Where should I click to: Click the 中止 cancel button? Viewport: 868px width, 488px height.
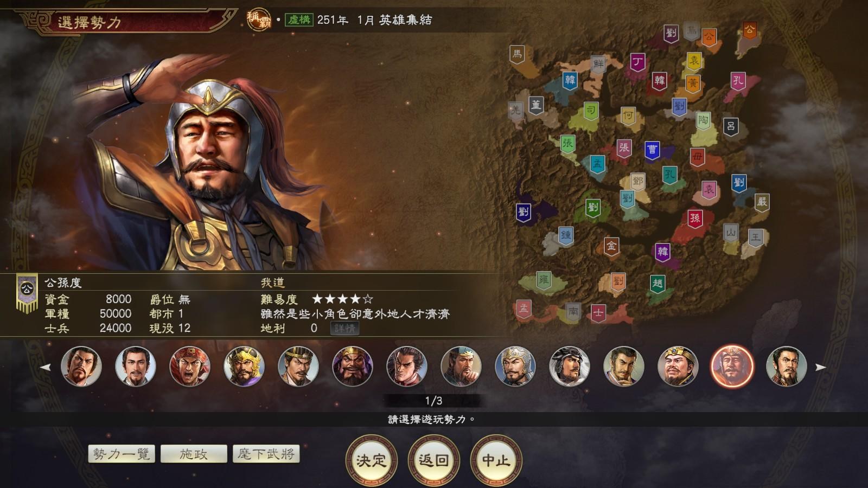496,461
